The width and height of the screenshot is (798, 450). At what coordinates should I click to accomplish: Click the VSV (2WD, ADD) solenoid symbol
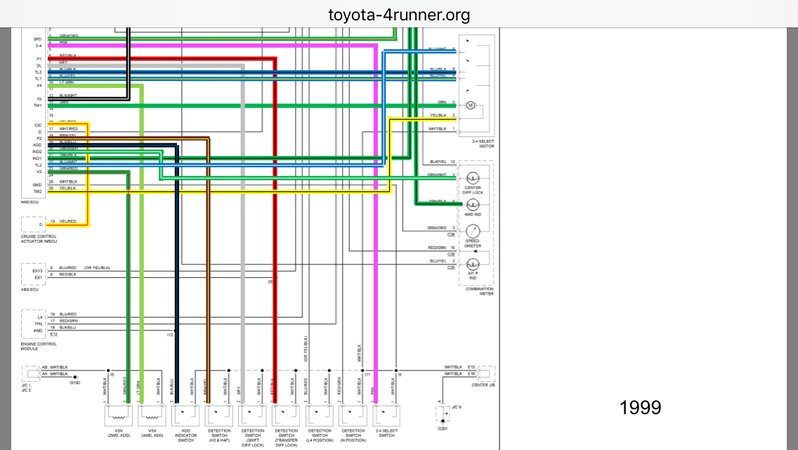point(119,416)
